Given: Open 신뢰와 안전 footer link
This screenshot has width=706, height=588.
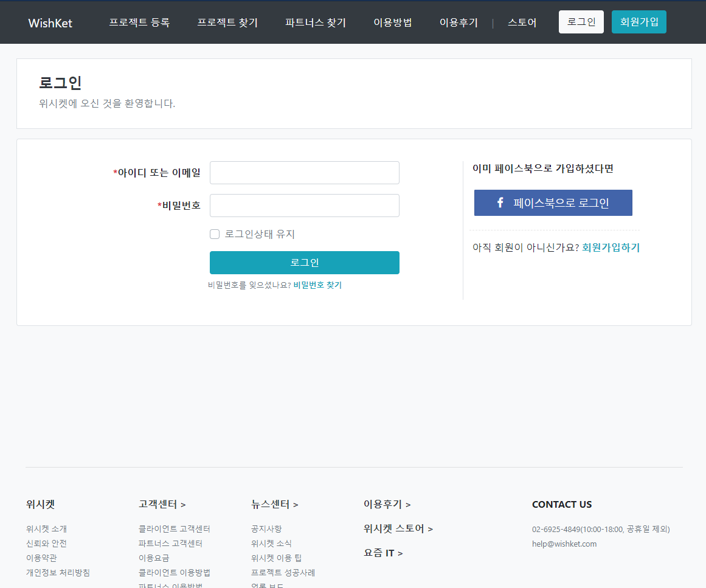Looking at the screenshot, I should (x=46, y=544).
